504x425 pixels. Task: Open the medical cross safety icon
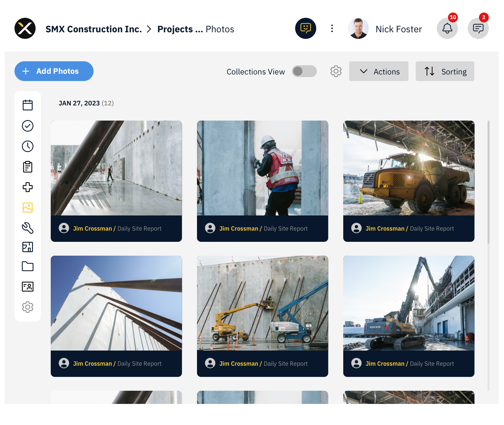28,187
